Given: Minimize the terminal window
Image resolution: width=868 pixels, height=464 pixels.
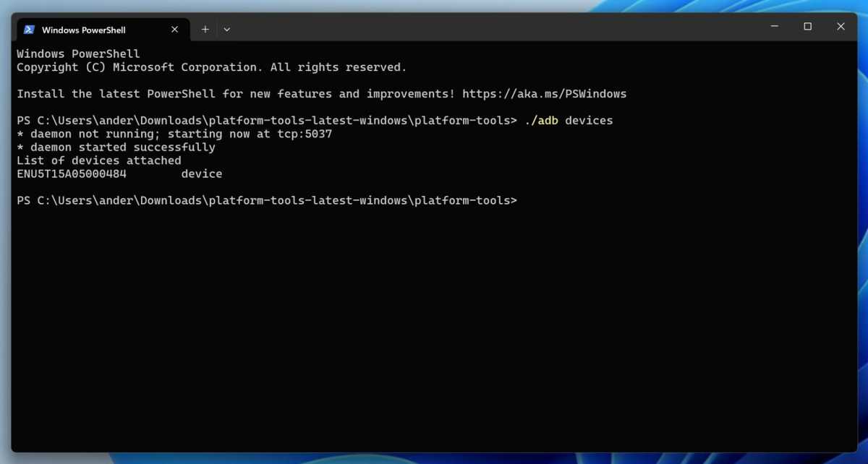Looking at the screenshot, I should [774, 27].
